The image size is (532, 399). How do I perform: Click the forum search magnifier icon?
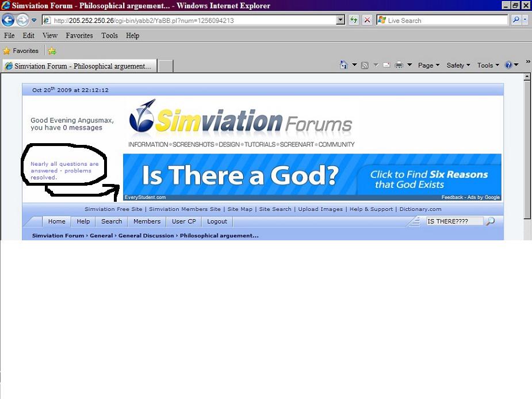pyautogui.click(x=490, y=221)
